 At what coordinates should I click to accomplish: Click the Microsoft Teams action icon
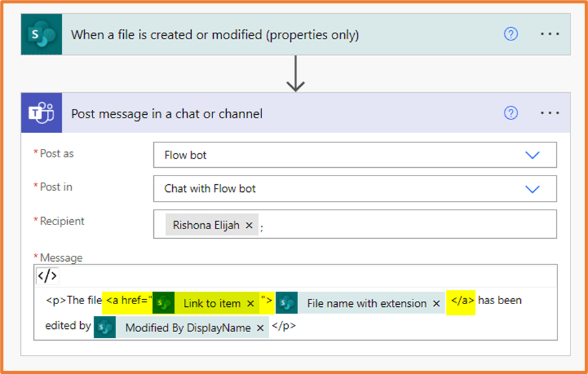coord(42,114)
